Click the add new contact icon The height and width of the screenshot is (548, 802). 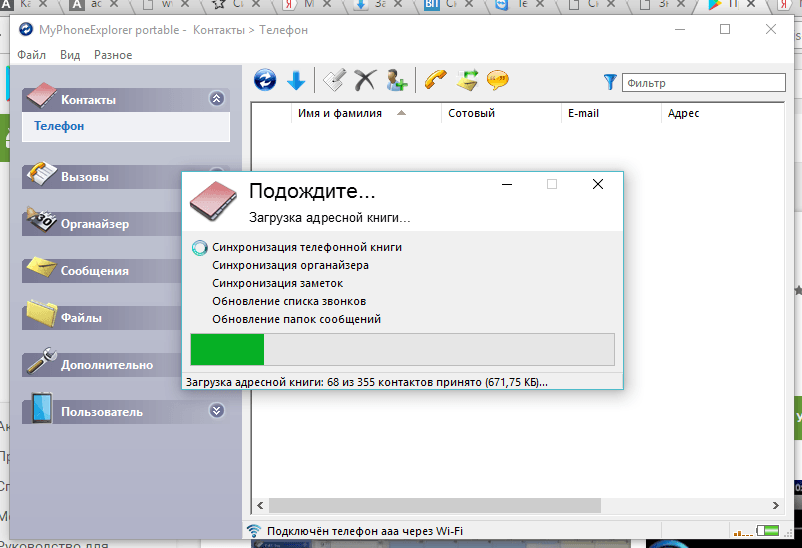396,80
